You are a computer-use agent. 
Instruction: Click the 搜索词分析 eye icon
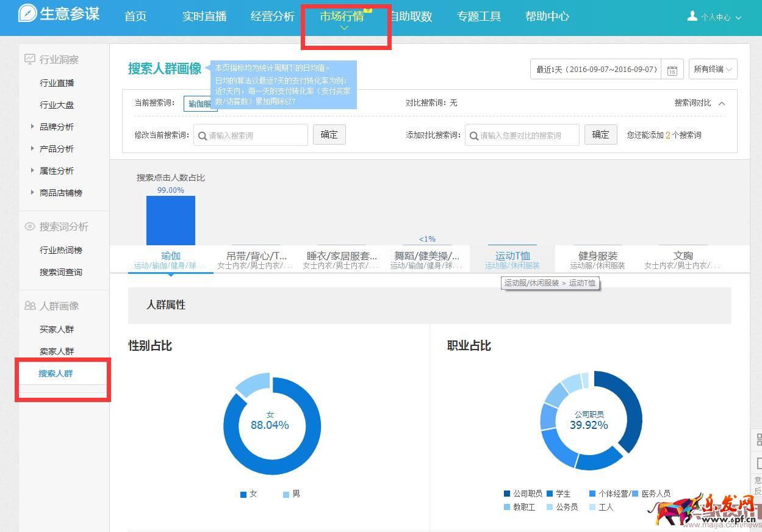(29, 226)
